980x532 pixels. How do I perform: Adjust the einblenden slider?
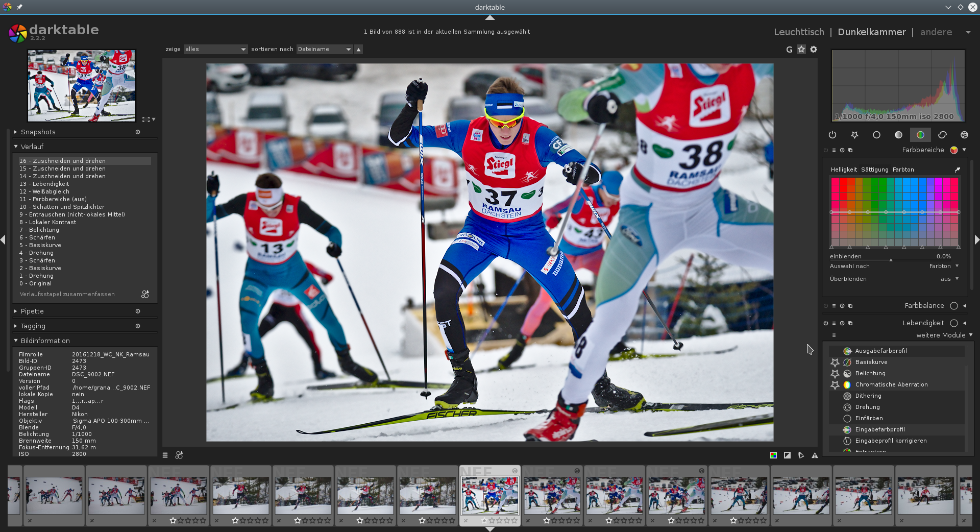tap(891, 259)
